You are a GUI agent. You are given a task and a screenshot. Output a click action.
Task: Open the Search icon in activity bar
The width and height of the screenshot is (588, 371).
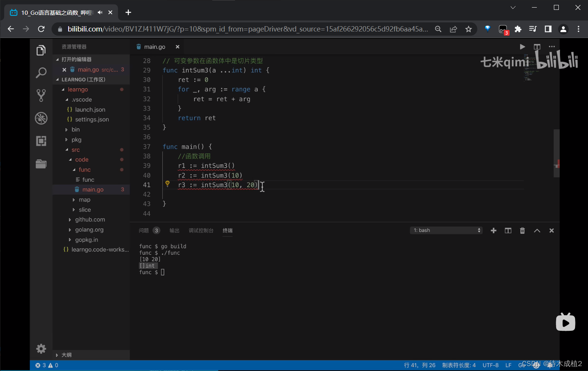41,72
